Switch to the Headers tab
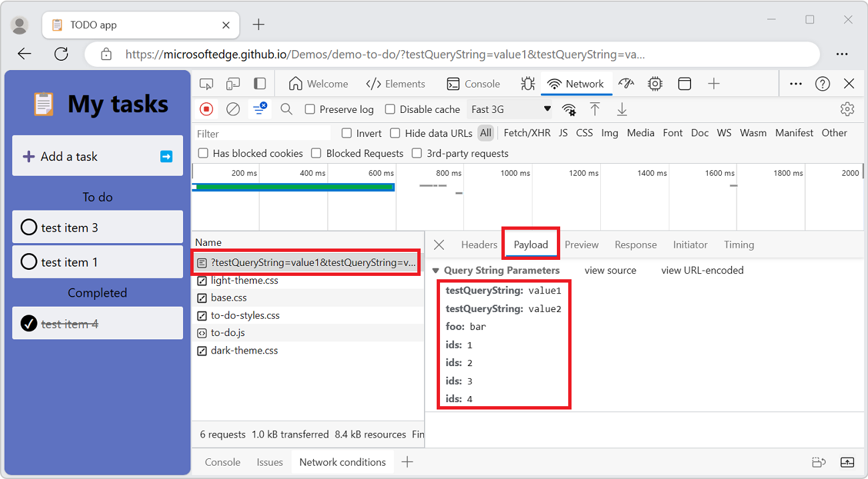This screenshot has width=868, height=479. [479, 245]
